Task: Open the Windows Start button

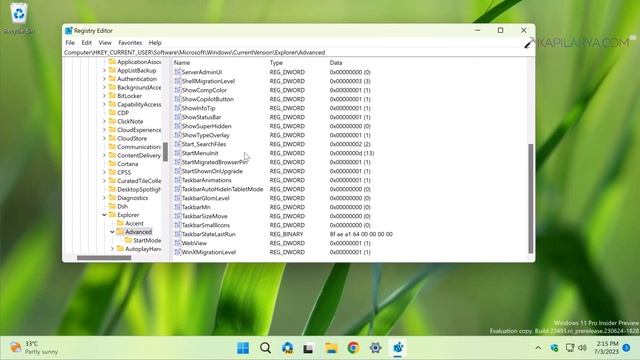Action: pyautogui.click(x=243, y=348)
